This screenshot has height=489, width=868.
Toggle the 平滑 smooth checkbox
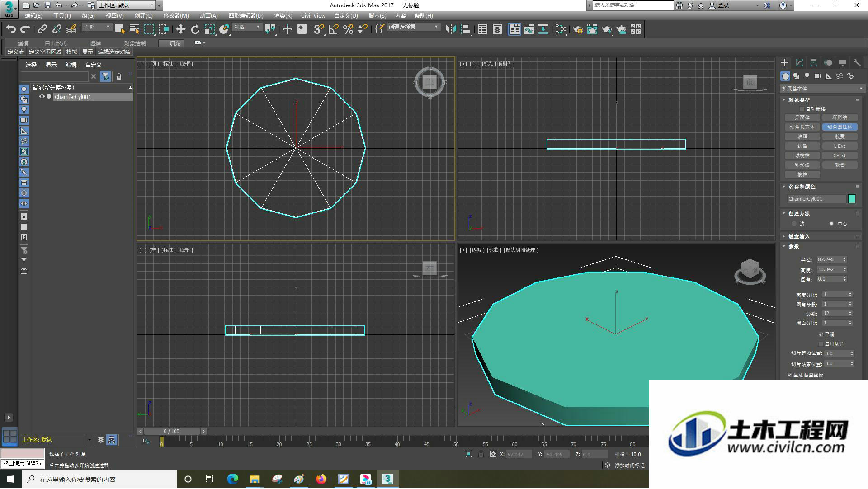coord(821,334)
